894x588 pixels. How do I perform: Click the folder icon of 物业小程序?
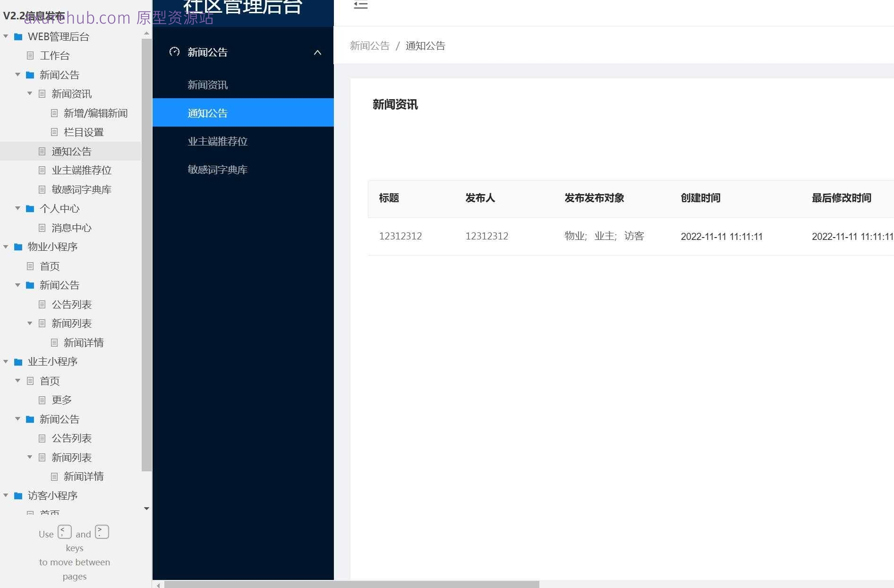click(18, 247)
